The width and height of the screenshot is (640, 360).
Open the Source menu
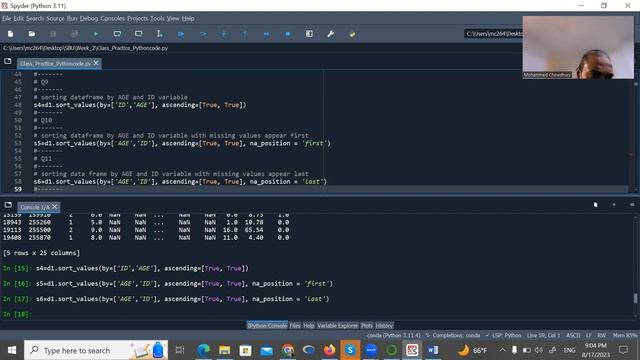pos(55,18)
